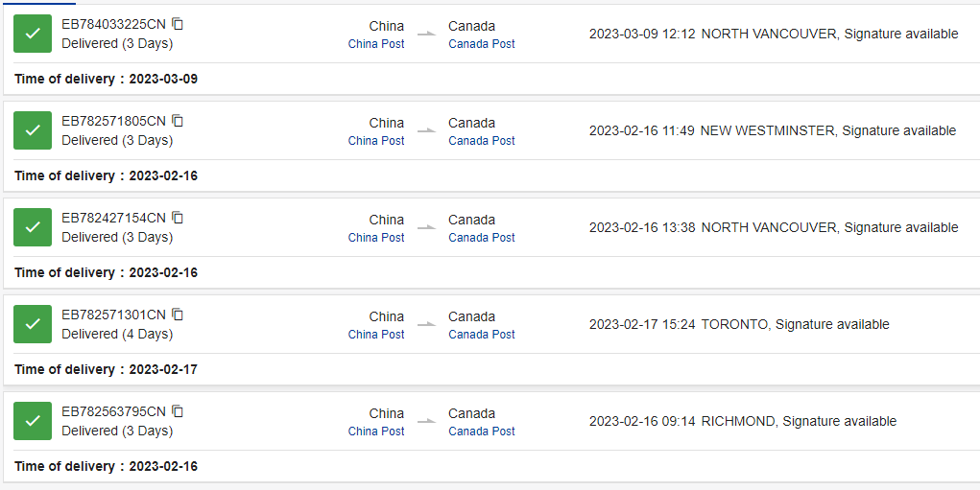This screenshot has width=980, height=490.
Task: Expand the TORONTO Signature available event
Action: [x=739, y=324]
